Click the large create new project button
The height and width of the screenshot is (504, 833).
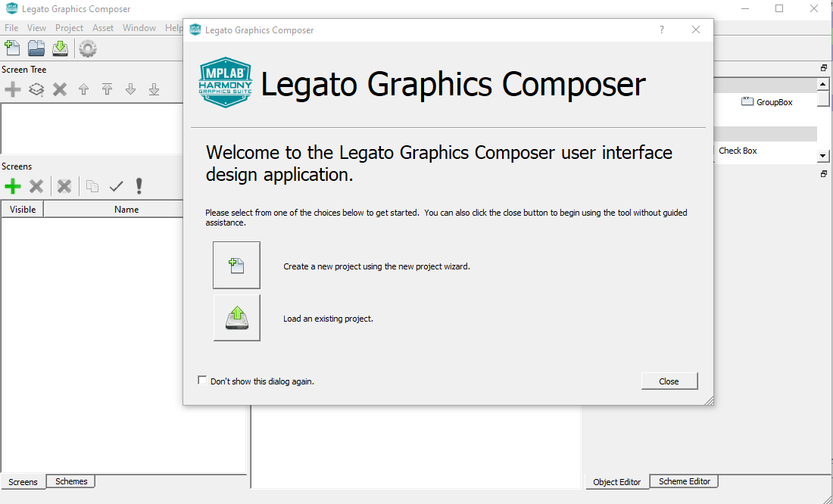click(236, 265)
